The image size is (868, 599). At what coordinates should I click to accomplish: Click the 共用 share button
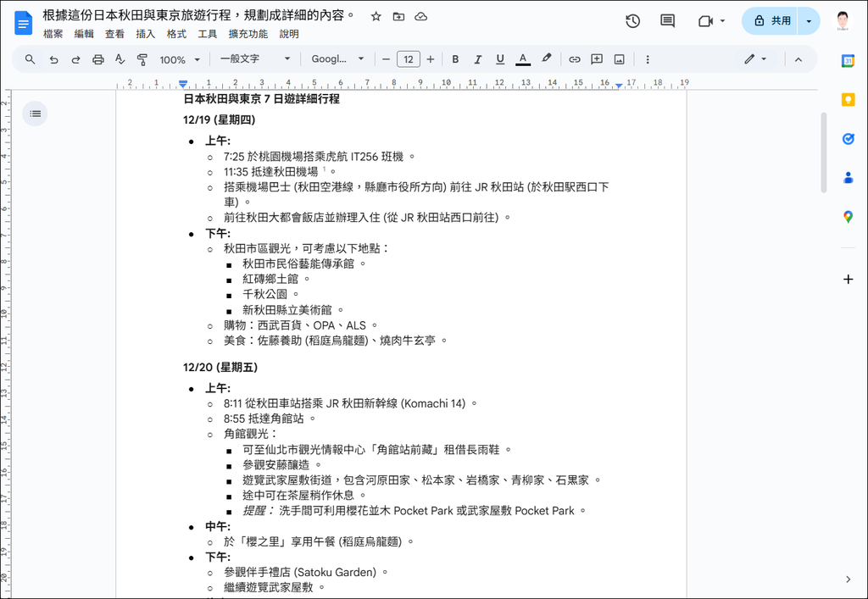771,21
